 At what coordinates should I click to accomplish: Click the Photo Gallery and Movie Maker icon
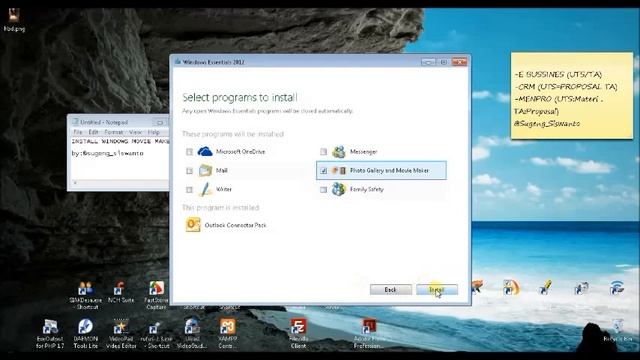point(339,170)
